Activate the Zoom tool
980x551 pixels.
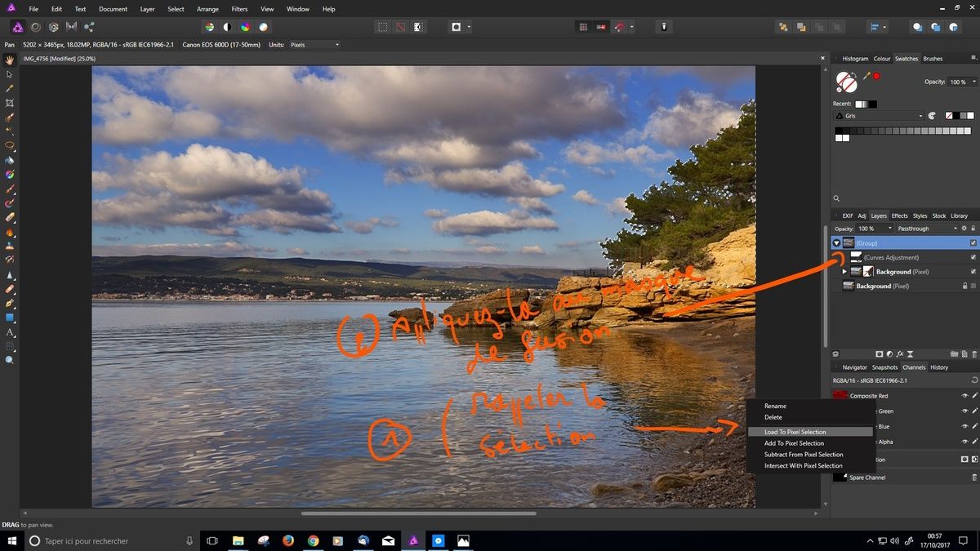pos(10,360)
